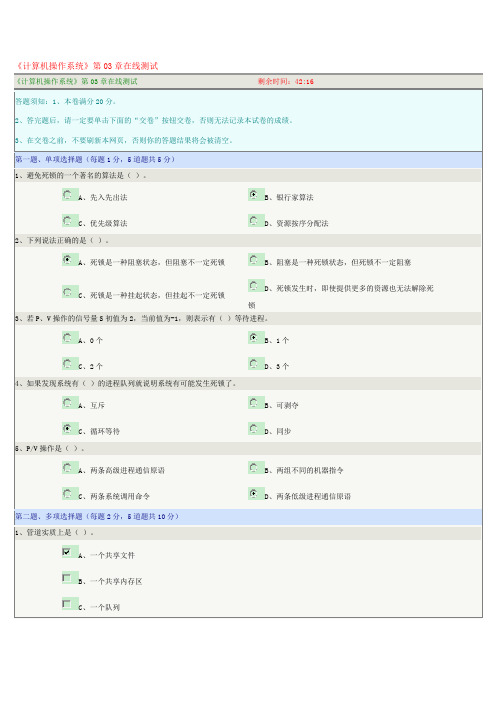This screenshot has width=496, height=702.
Task: Click the remaining time 剩余时间 display
Action: 286,81
